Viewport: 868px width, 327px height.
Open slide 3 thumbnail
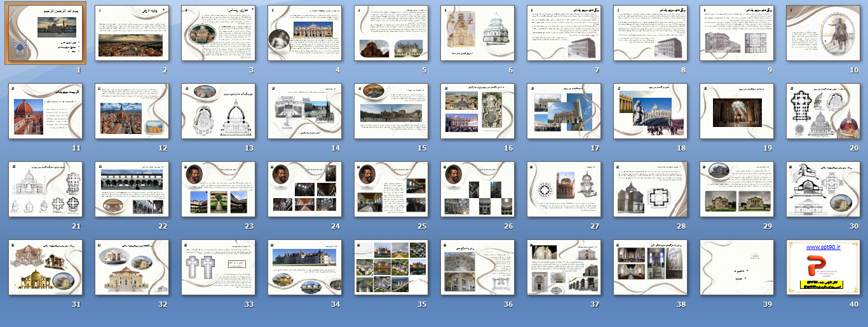tap(218, 34)
